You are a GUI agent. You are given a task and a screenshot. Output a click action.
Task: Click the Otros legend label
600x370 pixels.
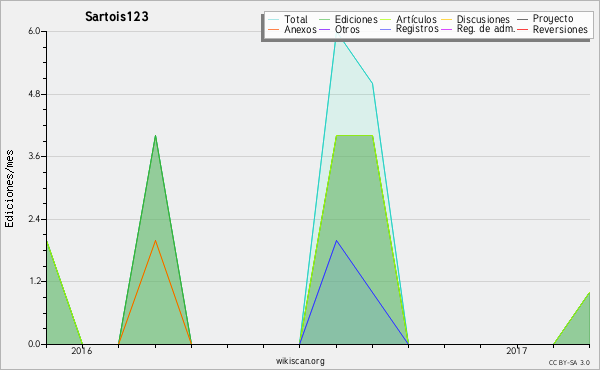click(347, 29)
